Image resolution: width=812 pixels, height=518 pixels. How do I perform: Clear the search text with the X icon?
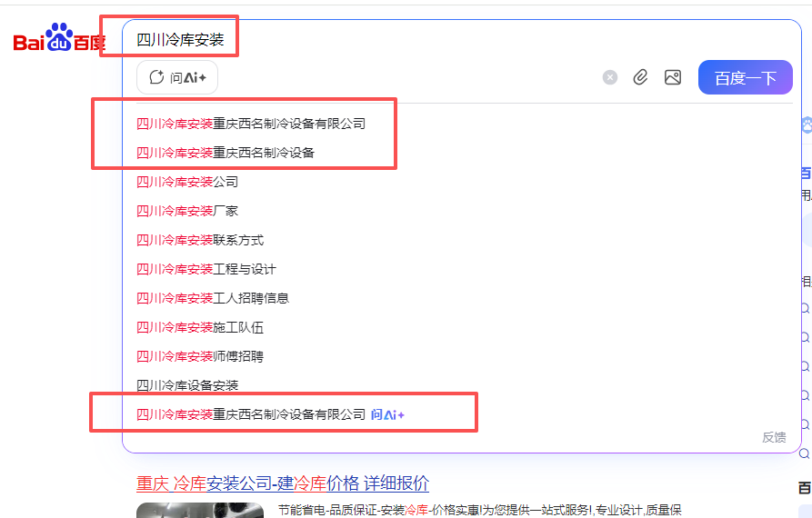pos(610,78)
